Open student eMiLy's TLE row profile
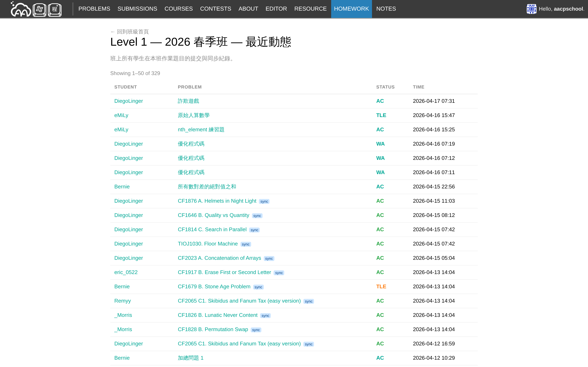The width and height of the screenshot is (588, 367). tap(121, 115)
